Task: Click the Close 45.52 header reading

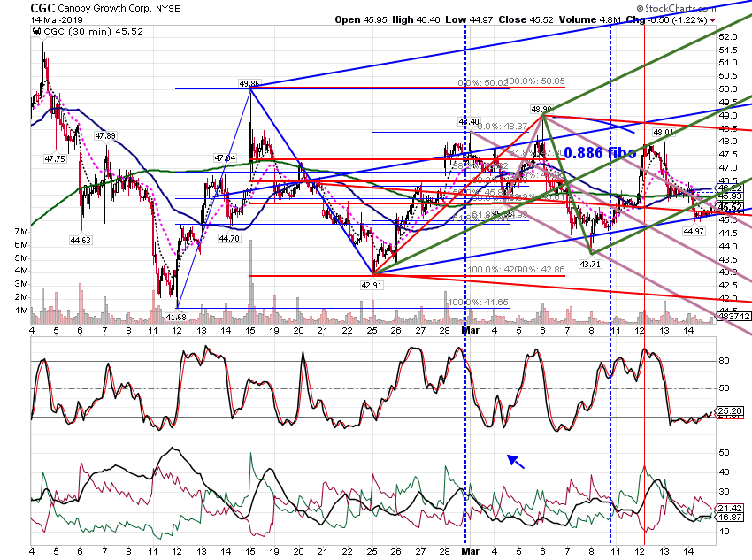Action: click(526, 20)
